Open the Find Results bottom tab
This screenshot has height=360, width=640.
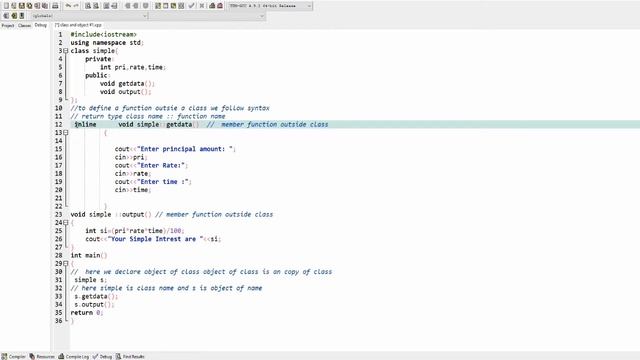click(x=130, y=356)
